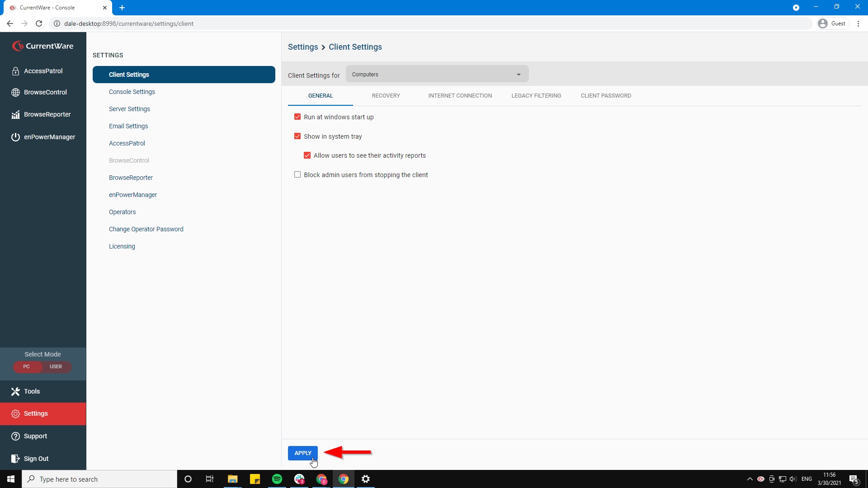This screenshot has width=868, height=488.
Task: Reload the page with refresh icon
Action: [39, 23]
